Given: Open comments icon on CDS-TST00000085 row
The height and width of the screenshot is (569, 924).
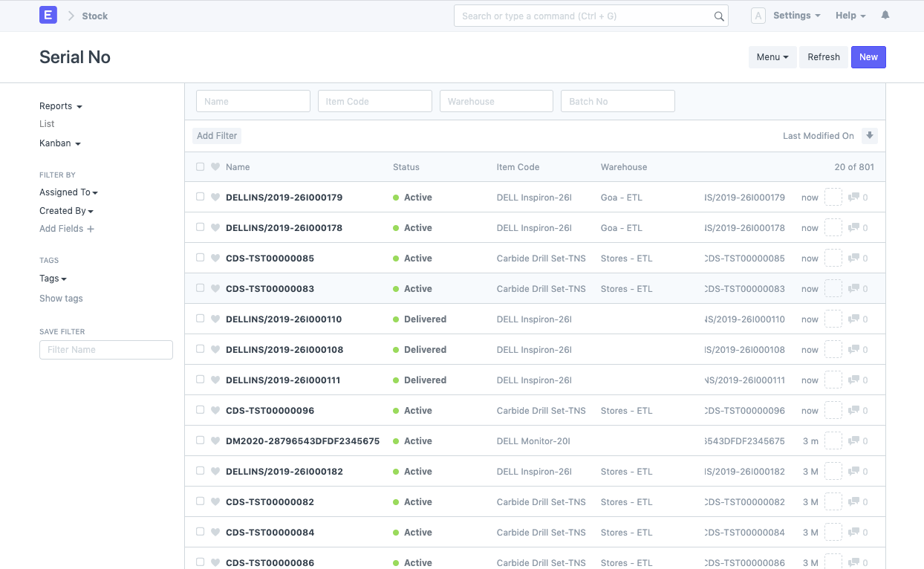Looking at the screenshot, I should pos(856,258).
